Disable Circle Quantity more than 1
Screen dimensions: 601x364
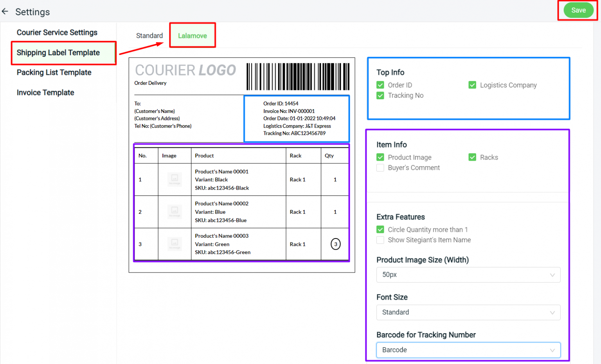(x=380, y=230)
